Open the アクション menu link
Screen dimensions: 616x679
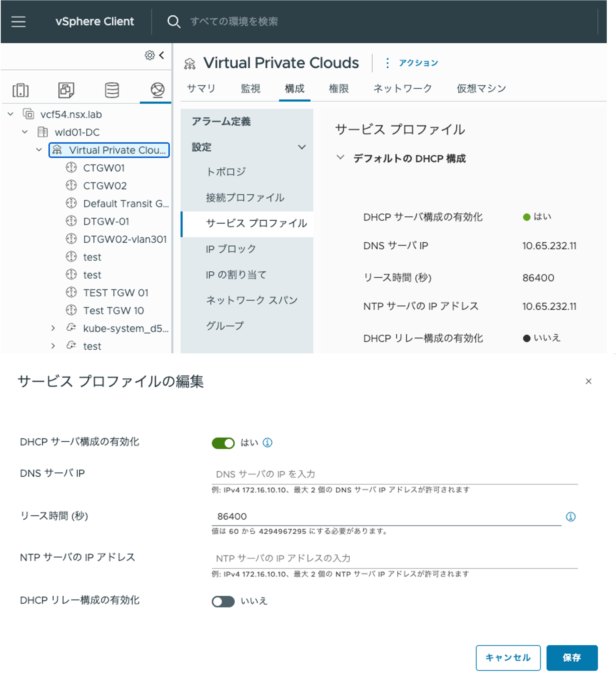pyautogui.click(x=418, y=63)
